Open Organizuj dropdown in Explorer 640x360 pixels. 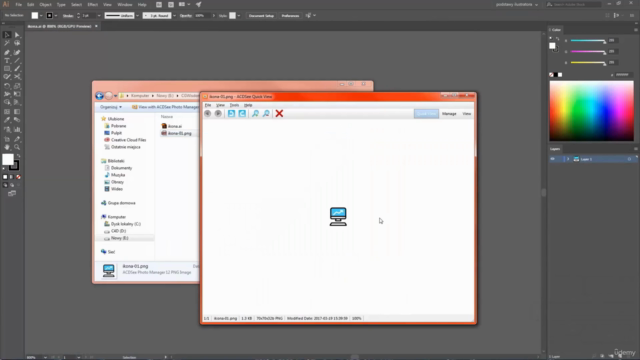click(111, 107)
